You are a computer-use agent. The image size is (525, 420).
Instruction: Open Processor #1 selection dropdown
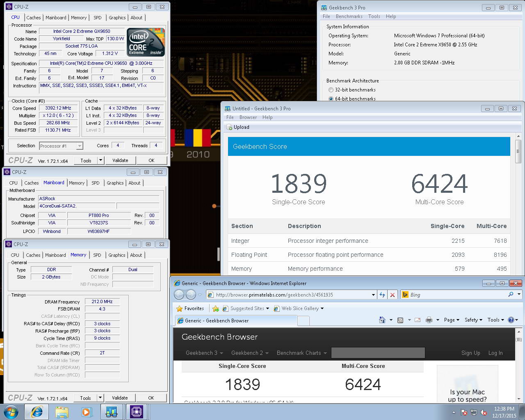coord(80,146)
